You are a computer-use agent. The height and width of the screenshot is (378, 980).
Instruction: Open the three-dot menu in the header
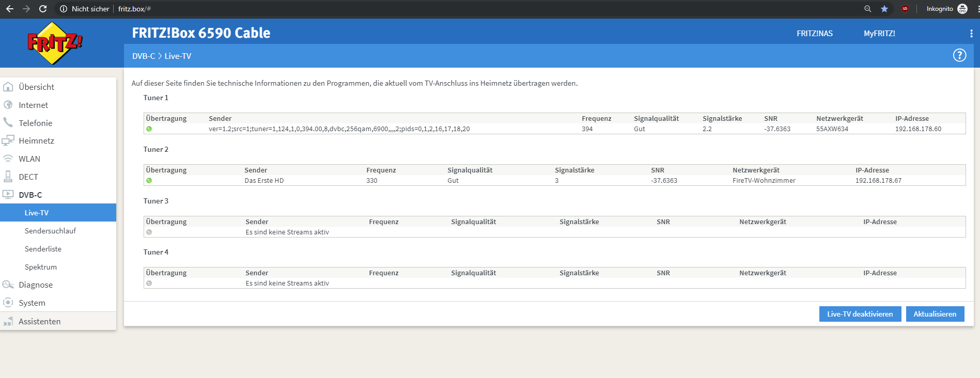pos(971,34)
